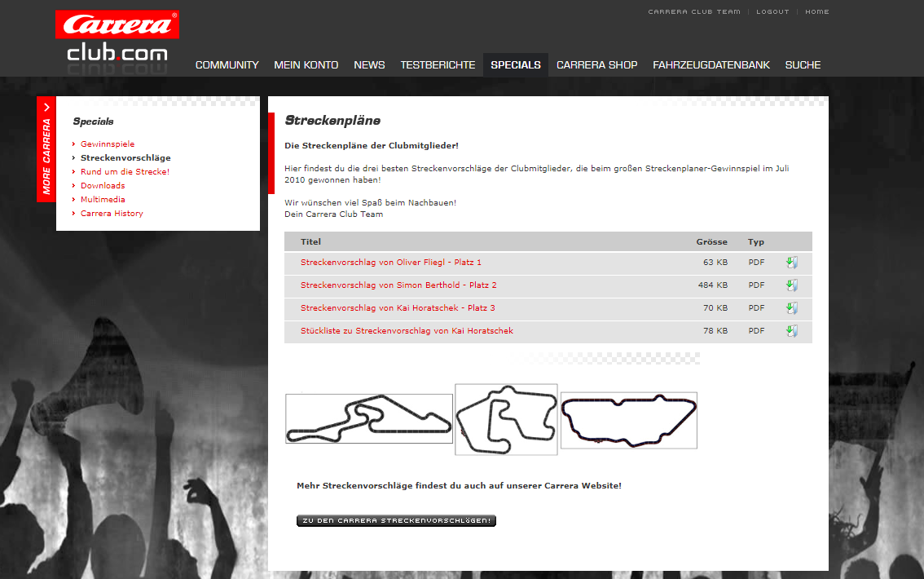Click the 70 KB size value
The image size is (924, 579).
[715, 307]
